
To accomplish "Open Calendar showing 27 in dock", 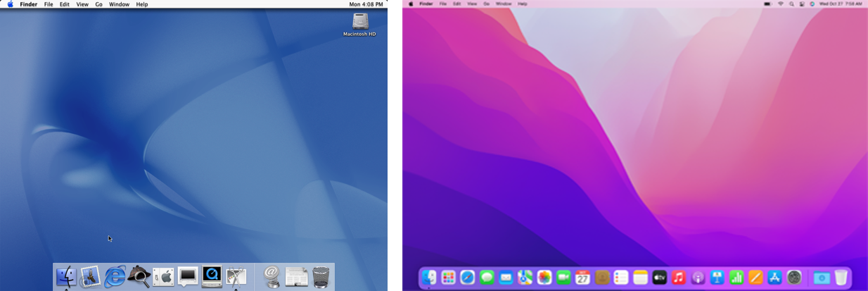I will (582, 278).
